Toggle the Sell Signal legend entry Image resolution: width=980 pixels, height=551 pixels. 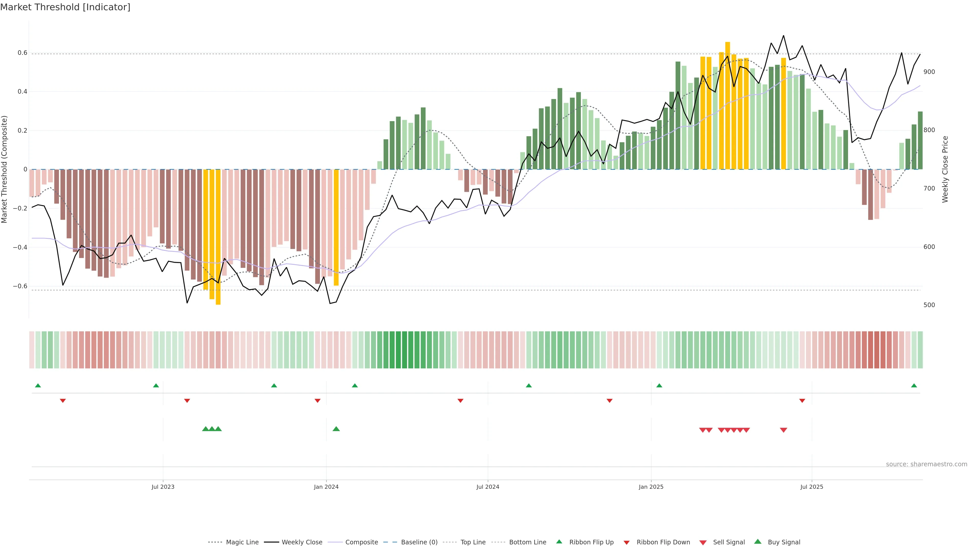(x=729, y=542)
